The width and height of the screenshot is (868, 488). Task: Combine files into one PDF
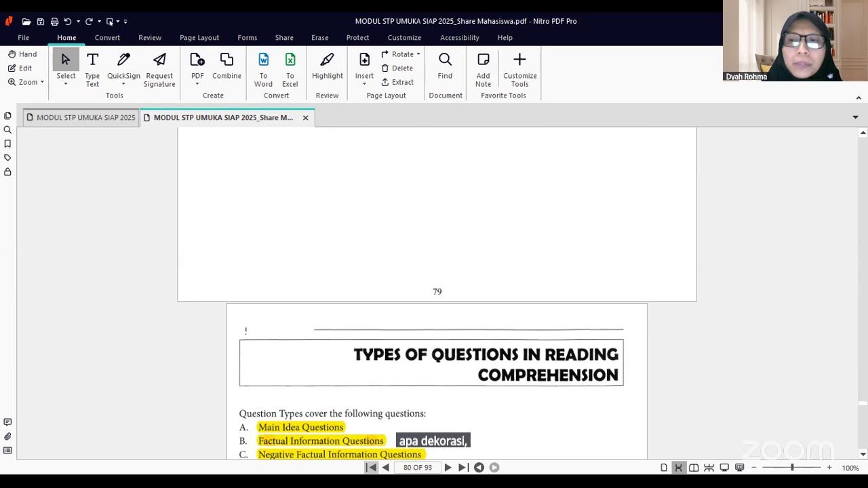[226, 66]
